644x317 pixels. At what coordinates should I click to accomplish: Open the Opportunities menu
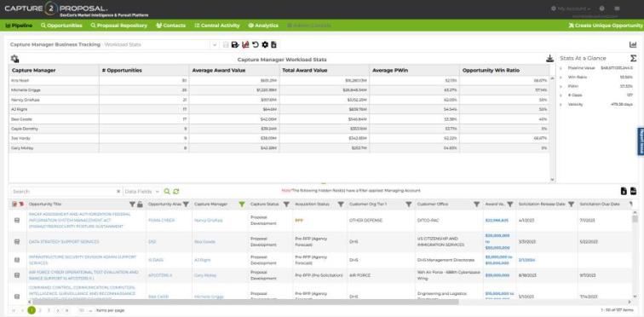[x=61, y=26]
